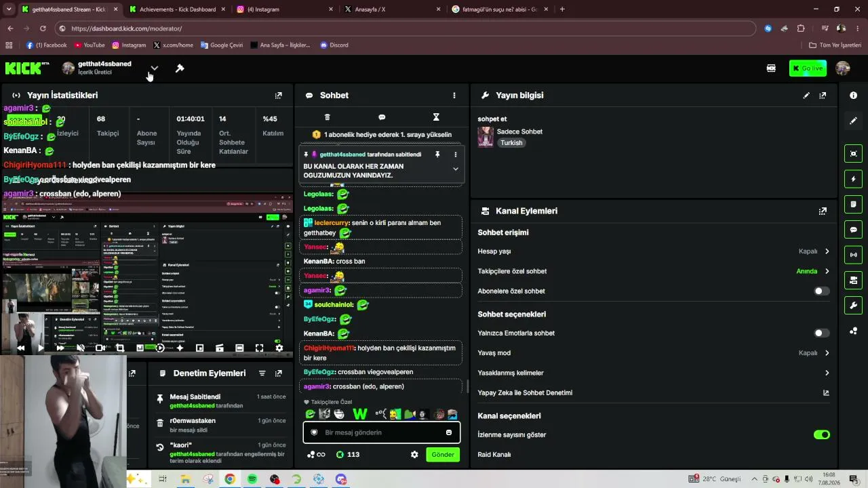Open the info icon in right sidebar
Screen dimensions: 868x488
(x=853, y=96)
